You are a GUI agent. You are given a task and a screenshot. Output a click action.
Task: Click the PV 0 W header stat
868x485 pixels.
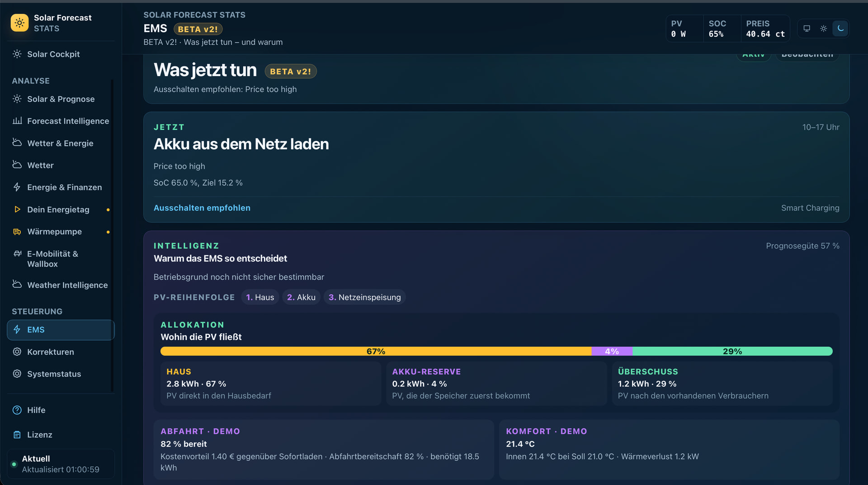tap(684, 29)
